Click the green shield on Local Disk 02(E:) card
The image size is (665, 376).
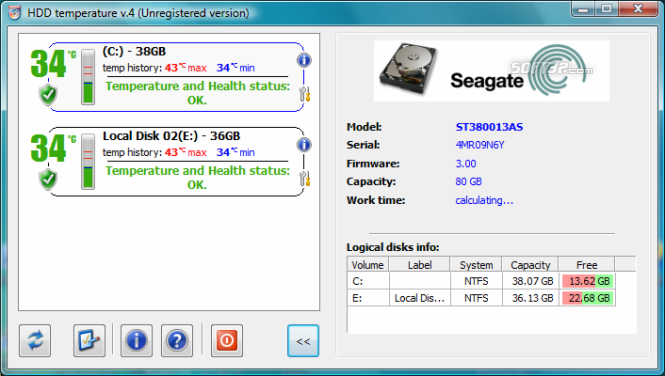coord(48,179)
